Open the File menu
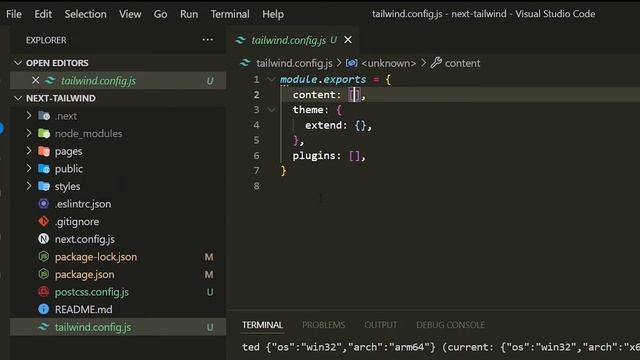Image resolution: width=640 pixels, height=360 pixels. [14, 14]
